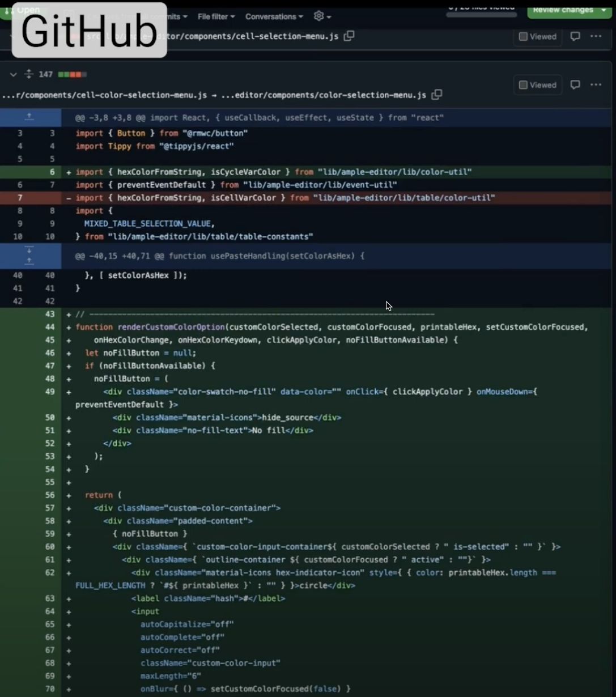Click line number 62 in the diff
The height and width of the screenshot is (697, 616).
pos(50,573)
